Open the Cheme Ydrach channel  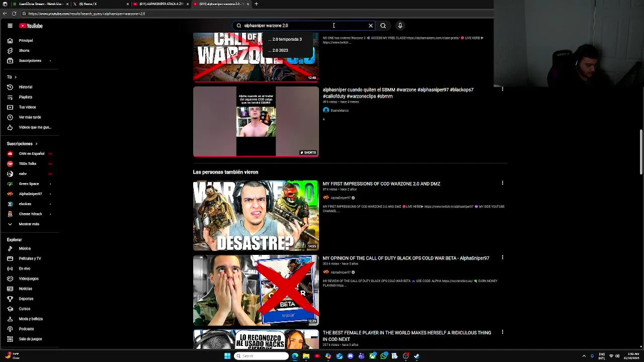tap(30, 214)
